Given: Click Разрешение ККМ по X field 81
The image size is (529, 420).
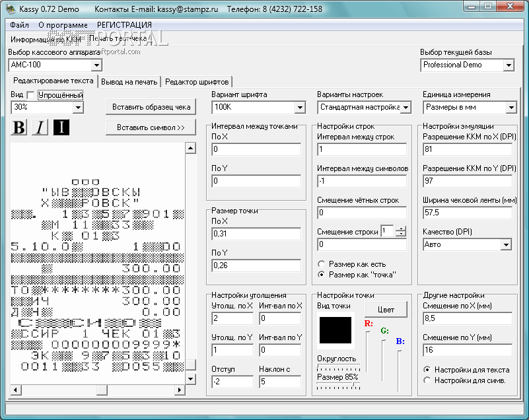Looking at the screenshot, I should tap(468, 149).
